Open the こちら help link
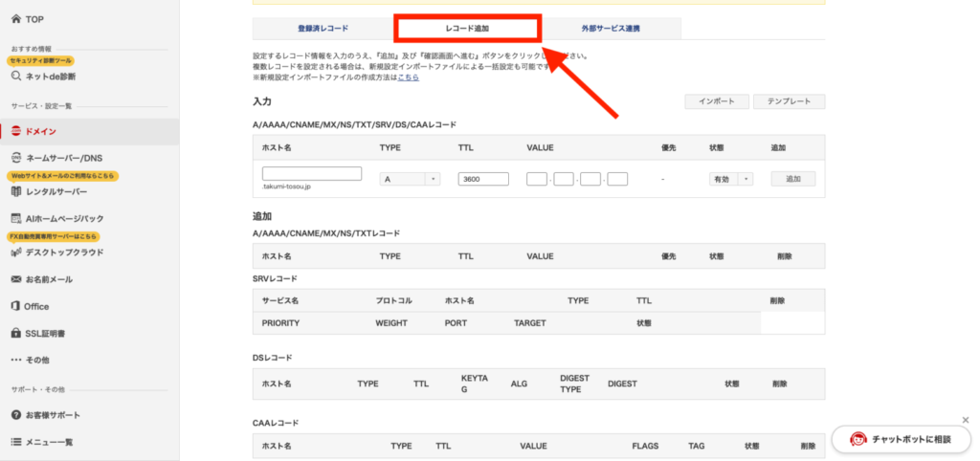Viewport: 980px width, 461px height. (x=409, y=77)
